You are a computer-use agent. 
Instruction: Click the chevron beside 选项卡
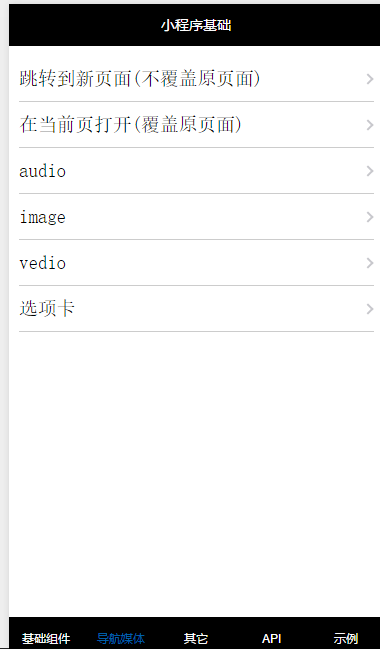(x=370, y=309)
